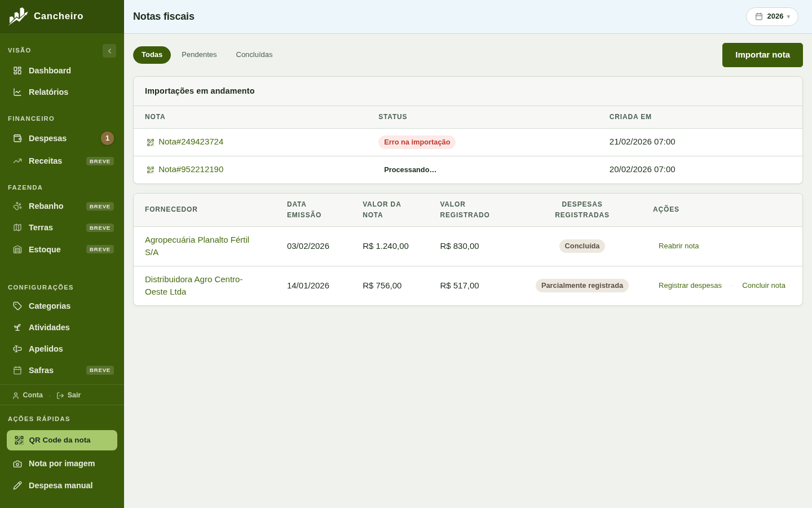Click the Estoque warehouse icon
The image size is (812, 508).
[x=17, y=249]
